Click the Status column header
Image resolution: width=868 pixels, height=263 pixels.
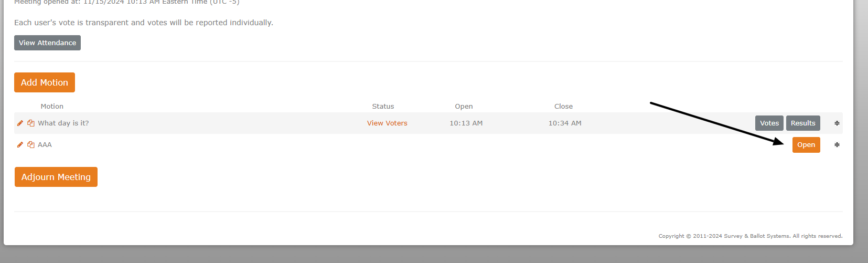pos(383,106)
